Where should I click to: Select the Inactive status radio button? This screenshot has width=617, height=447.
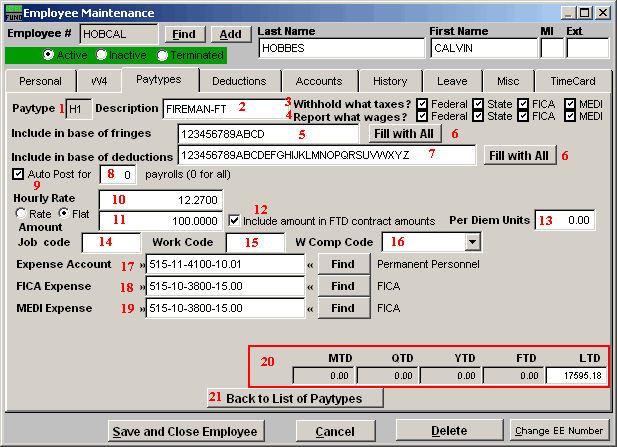tap(100, 54)
